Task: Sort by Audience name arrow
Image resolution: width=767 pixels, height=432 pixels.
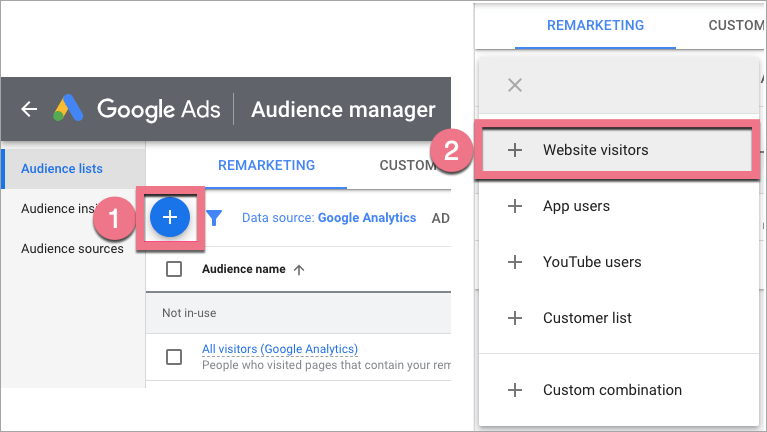Action: (299, 269)
